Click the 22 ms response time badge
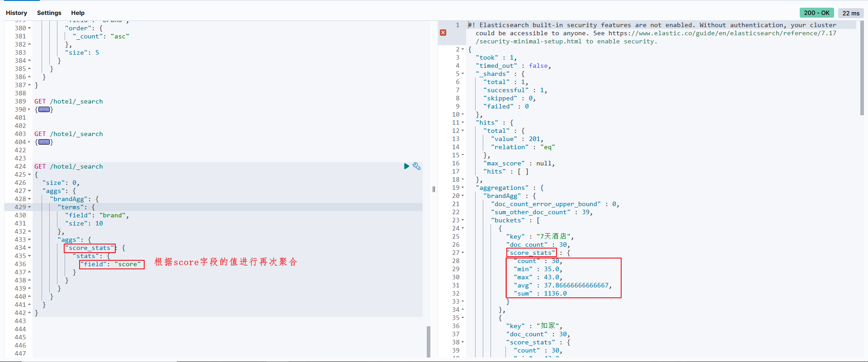This screenshot has height=362, width=868. tap(851, 13)
